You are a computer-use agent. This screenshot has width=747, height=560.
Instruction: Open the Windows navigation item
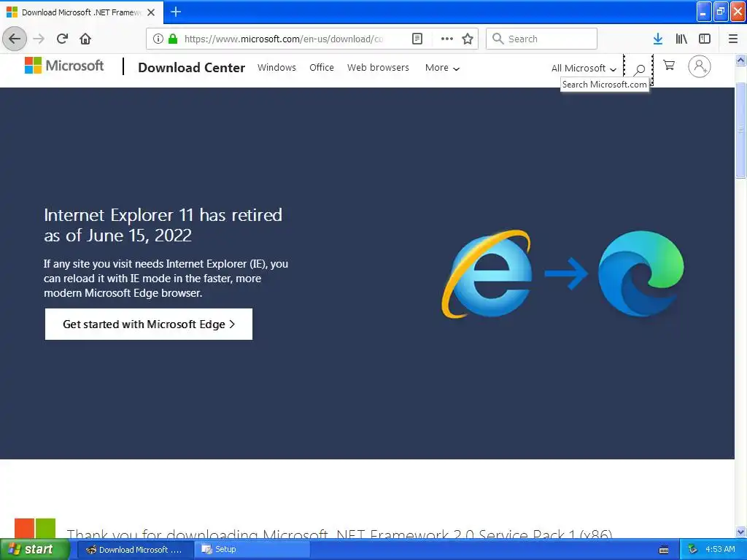point(276,68)
